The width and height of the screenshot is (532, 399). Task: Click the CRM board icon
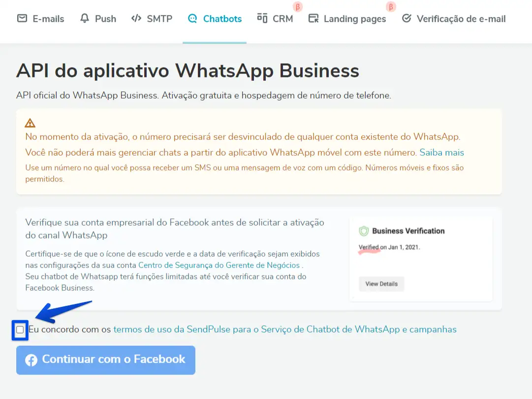click(262, 18)
